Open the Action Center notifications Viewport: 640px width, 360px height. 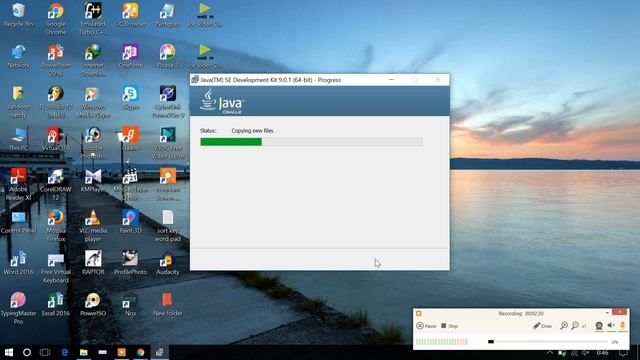point(623,353)
